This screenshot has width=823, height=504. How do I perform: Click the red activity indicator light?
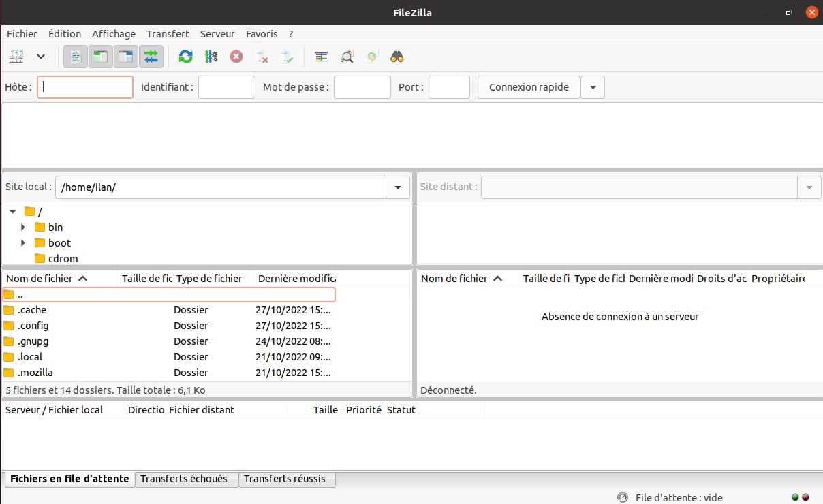tap(805, 497)
